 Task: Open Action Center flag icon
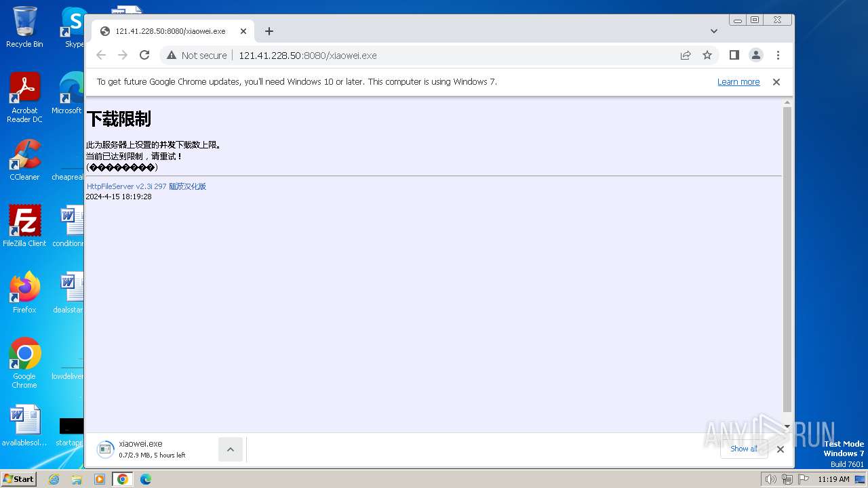point(803,479)
